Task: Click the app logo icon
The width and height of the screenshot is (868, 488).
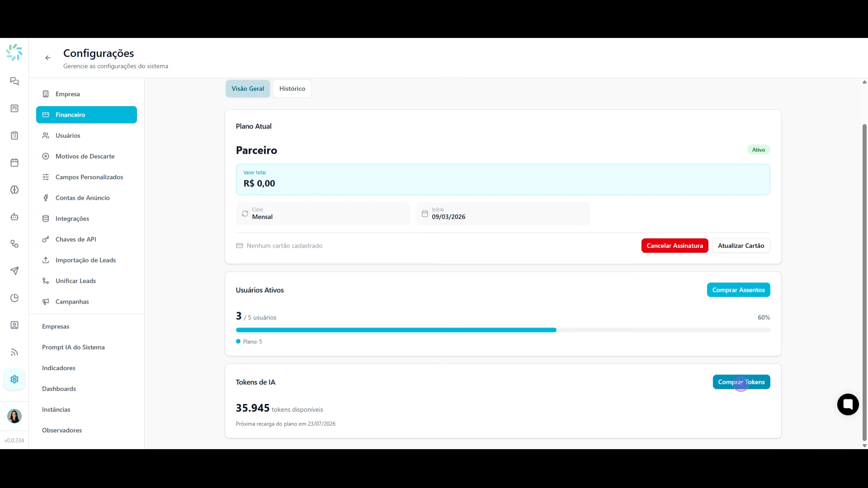Action: (x=14, y=52)
